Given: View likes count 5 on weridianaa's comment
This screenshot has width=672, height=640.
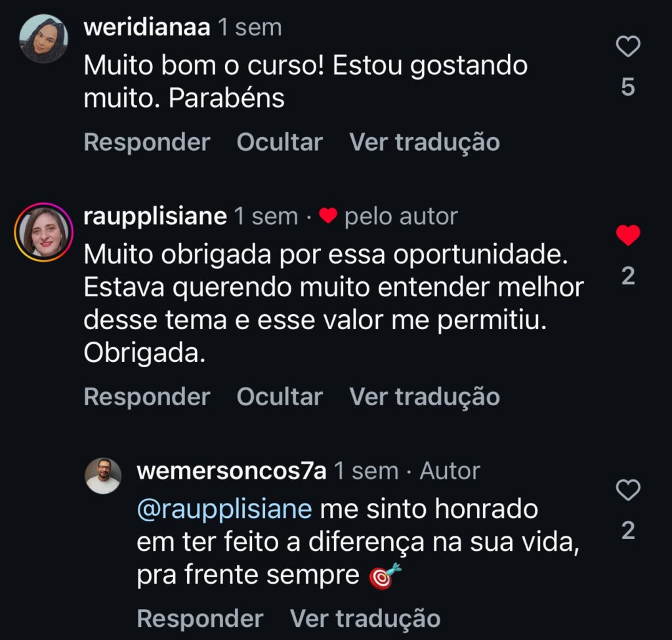Looking at the screenshot, I should [628, 87].
